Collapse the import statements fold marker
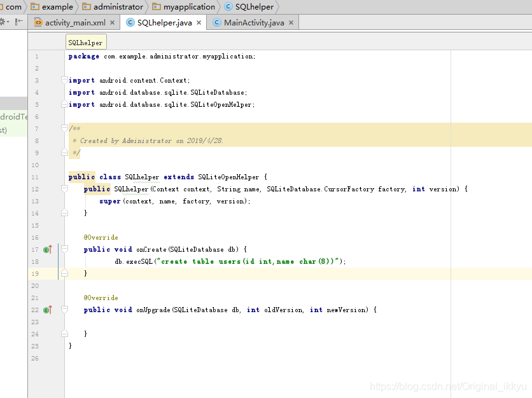The height and width of the screenshot is (398, 532). tap(64, 80)
